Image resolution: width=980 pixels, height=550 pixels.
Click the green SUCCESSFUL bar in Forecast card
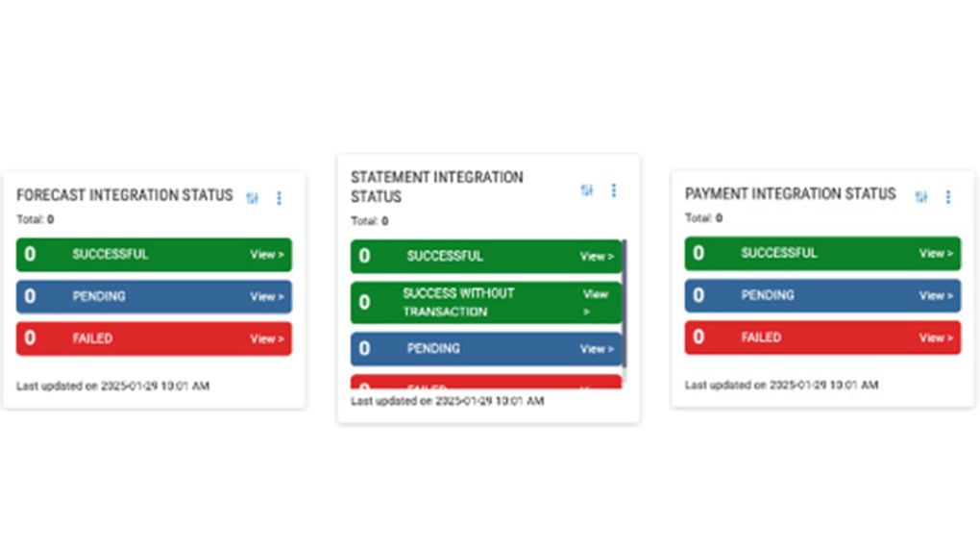click(x=144, y=255)
